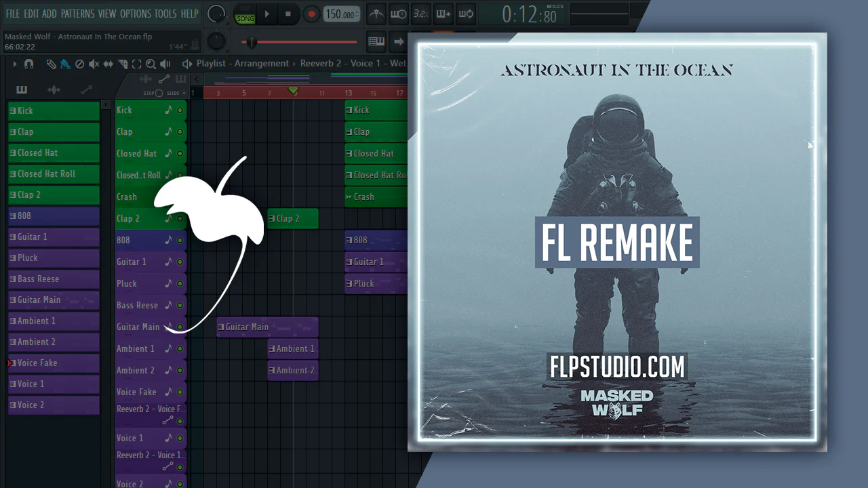This screenshot has width=868, height=488.
Task: Select the Mute tool
Action: pyautogui.click(x=94, y=64)
